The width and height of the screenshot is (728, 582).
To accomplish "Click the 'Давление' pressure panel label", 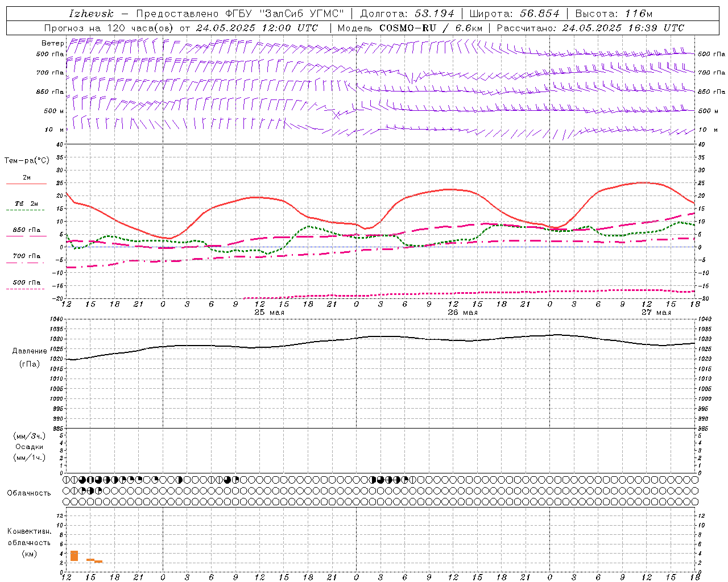I will point(30,351).
